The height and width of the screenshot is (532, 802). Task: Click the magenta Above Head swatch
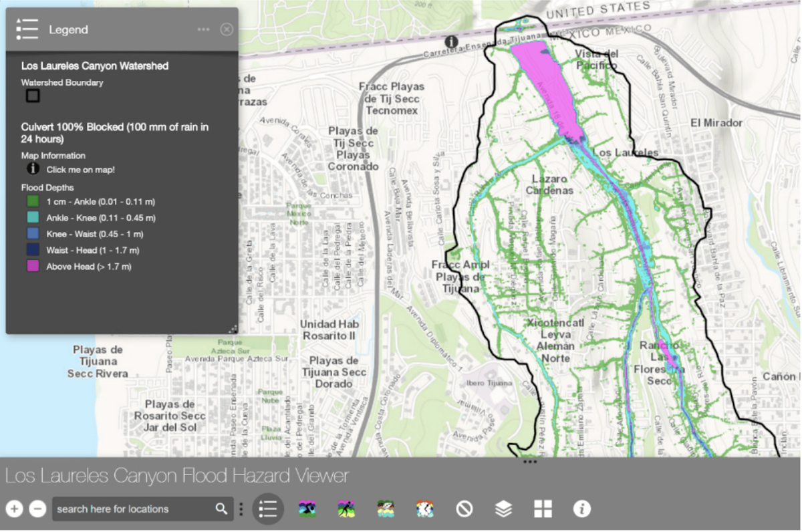tap(33, 266)
